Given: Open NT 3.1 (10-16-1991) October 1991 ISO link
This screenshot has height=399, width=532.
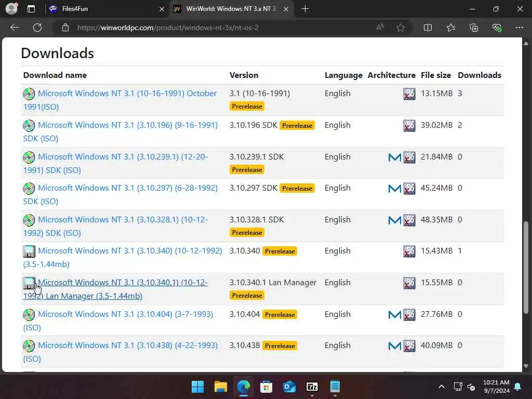Looking at the screenshot, I should [119, 100].
